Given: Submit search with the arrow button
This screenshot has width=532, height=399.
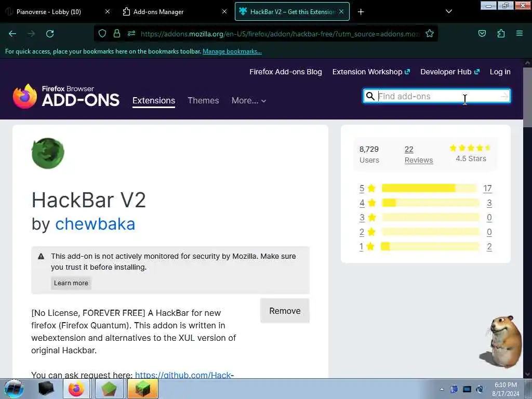Looking at the screenshot, I should pos(504,96).
